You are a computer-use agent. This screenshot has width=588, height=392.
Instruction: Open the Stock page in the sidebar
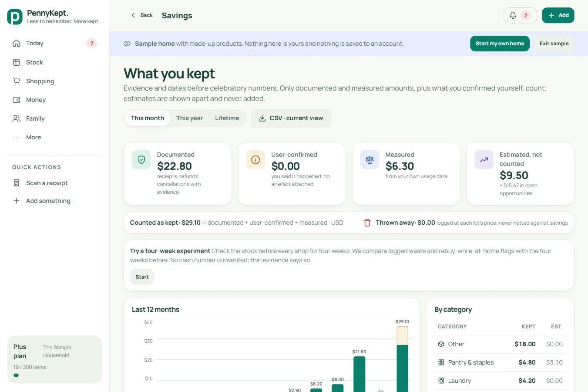(54, 62)
